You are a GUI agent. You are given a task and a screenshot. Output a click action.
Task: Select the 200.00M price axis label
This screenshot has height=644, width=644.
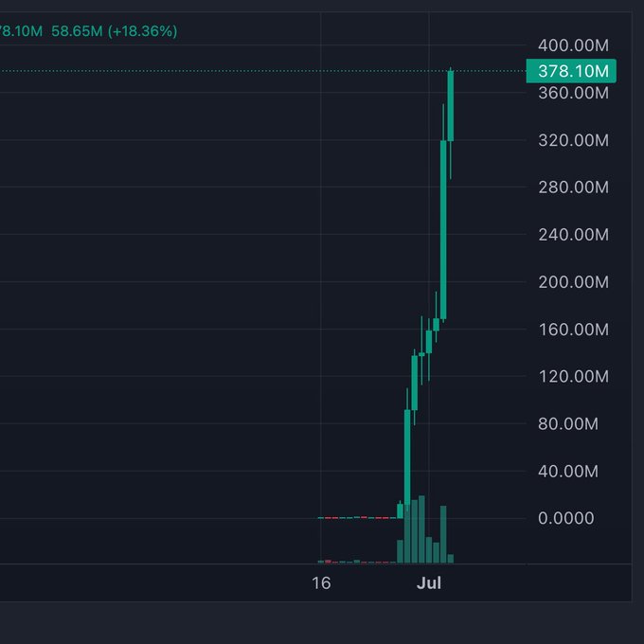coord(573,282)
